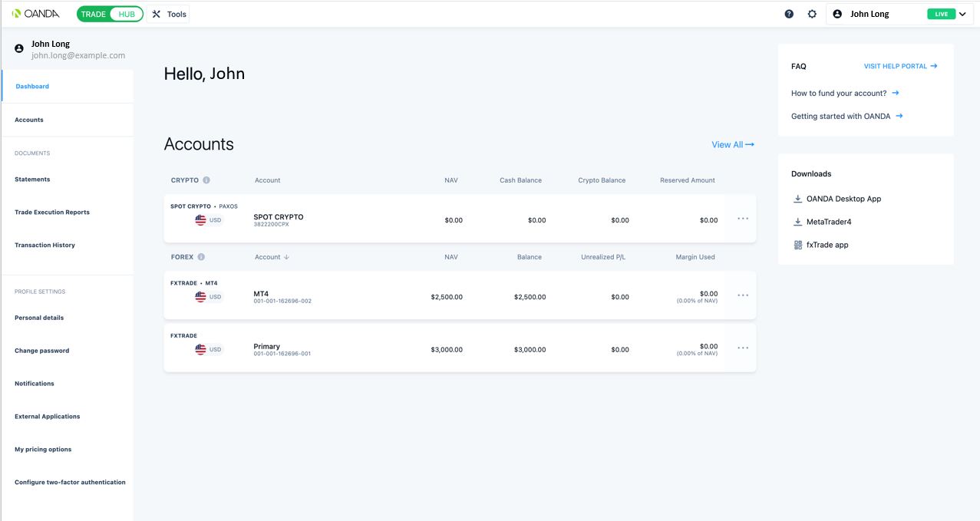Click the OANDA logo
The height and width of the screenshot is (521, 980).
click(x=36, y=14)
